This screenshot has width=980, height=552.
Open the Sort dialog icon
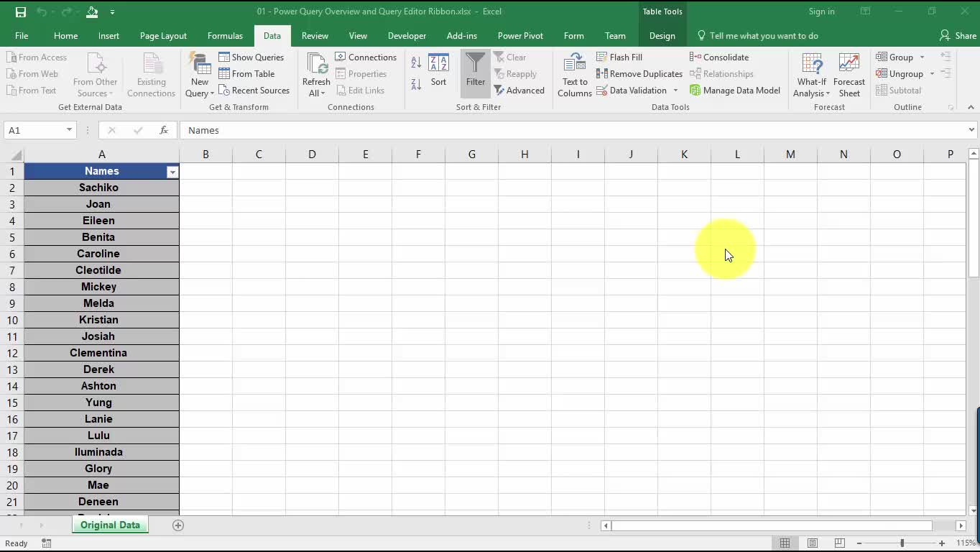point(438,70)
